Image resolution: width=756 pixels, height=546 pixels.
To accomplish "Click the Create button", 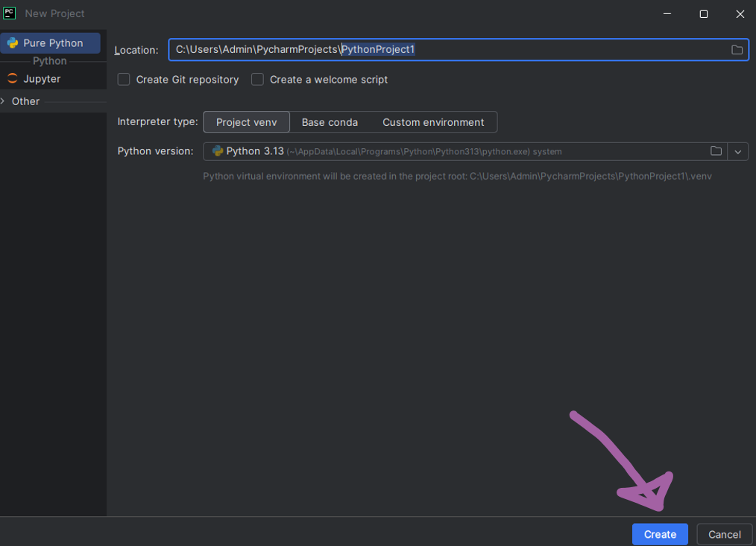I will [660, 534].
